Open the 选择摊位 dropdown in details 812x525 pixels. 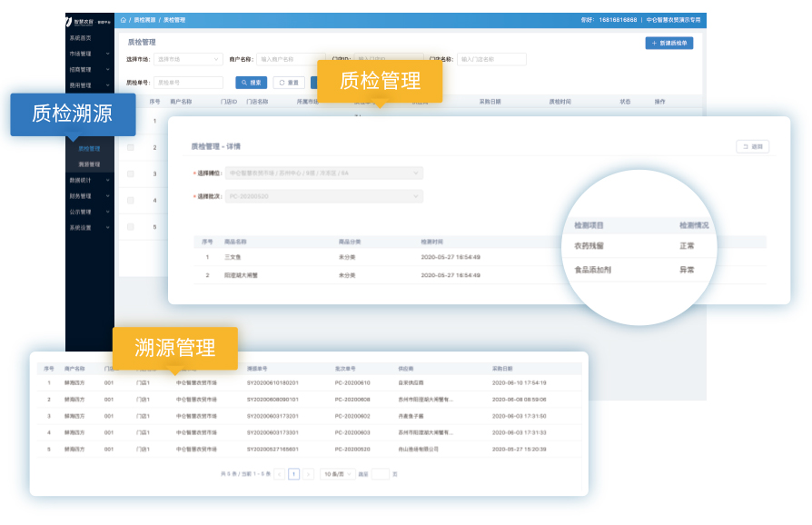pos(323,173)
